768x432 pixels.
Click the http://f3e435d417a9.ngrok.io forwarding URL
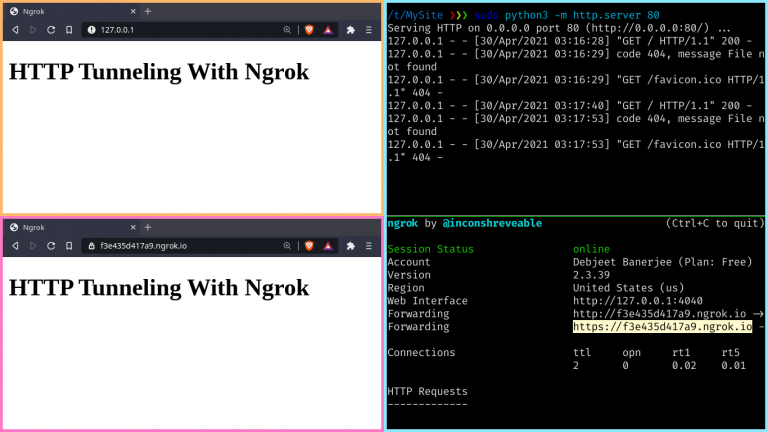tap(659, 313)
